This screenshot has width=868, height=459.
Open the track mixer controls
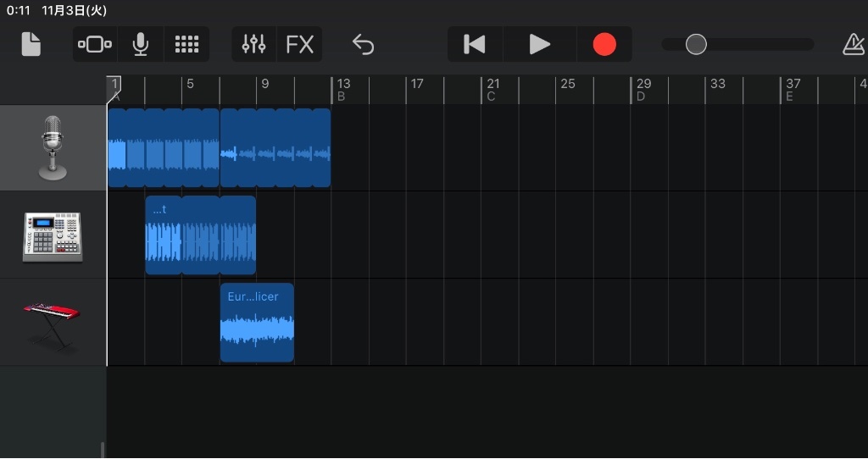[x=253, y=44]
